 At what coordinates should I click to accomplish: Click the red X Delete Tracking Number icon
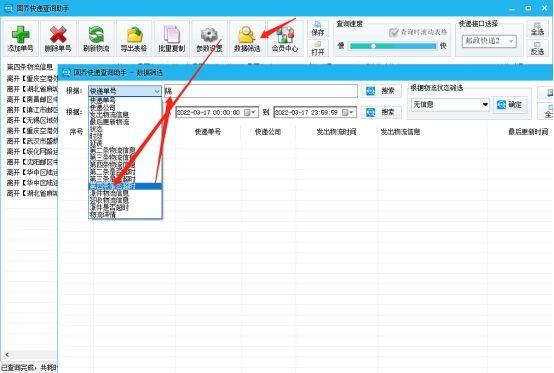[x=58, y=35]
